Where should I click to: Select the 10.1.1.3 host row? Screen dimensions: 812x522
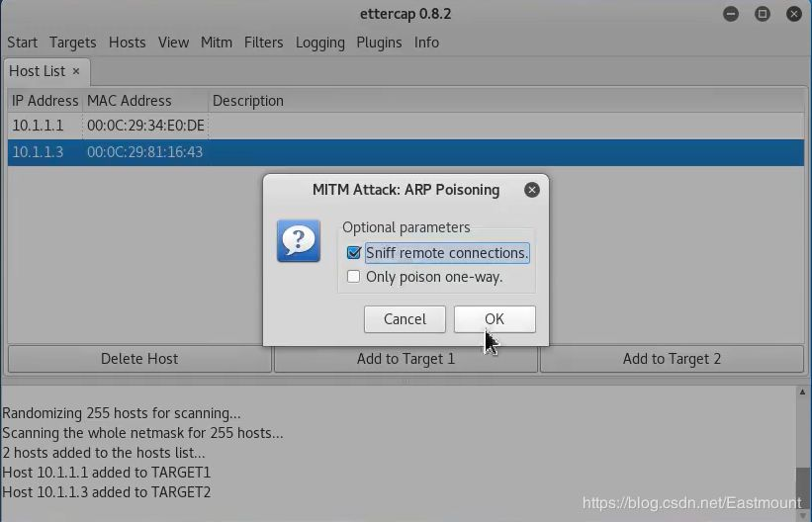406,152
